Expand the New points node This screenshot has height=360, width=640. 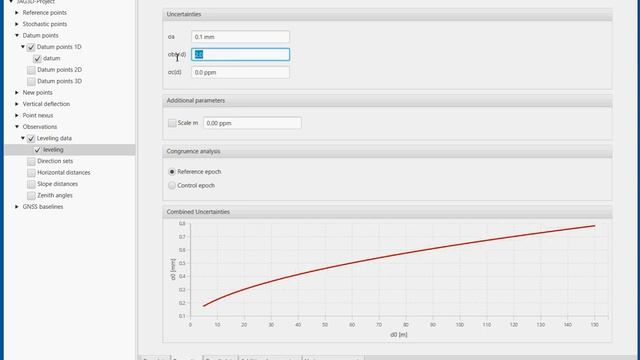point(17,93)
